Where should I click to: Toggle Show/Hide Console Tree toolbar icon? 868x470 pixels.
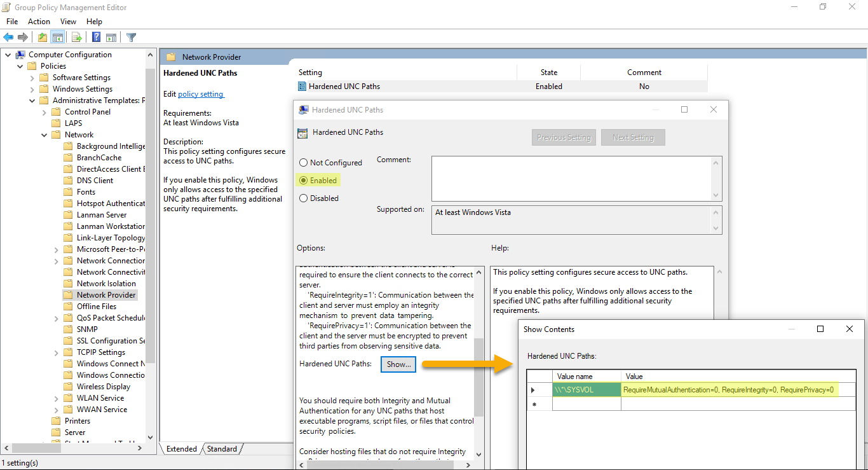click(x=57, y=38)
